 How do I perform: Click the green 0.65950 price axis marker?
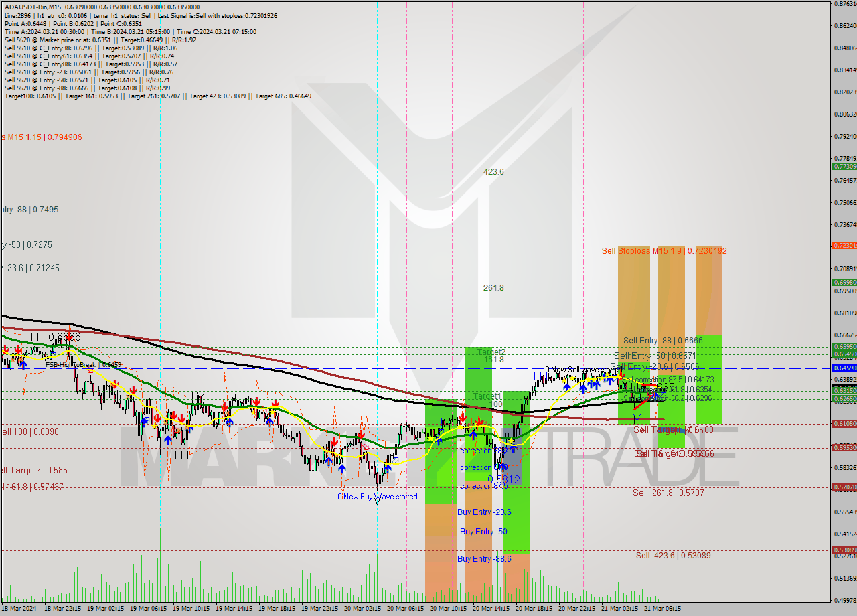tap(844, 346)
